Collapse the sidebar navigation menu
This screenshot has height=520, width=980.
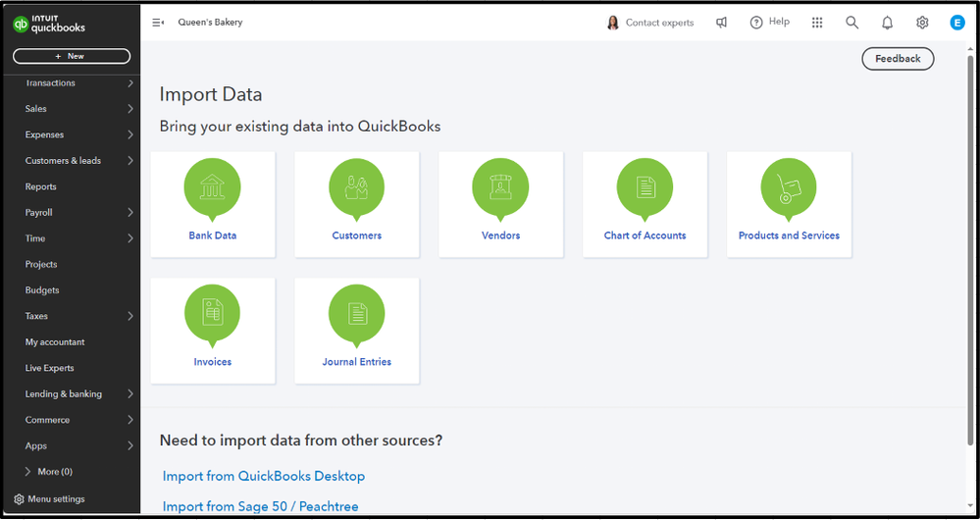(x=158, y=23)
